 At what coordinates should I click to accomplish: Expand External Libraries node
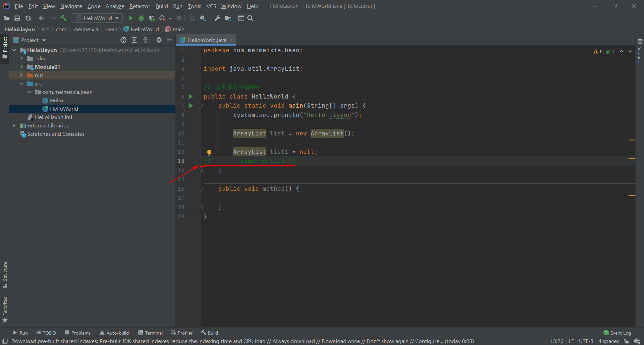click(x=14, y=125)
